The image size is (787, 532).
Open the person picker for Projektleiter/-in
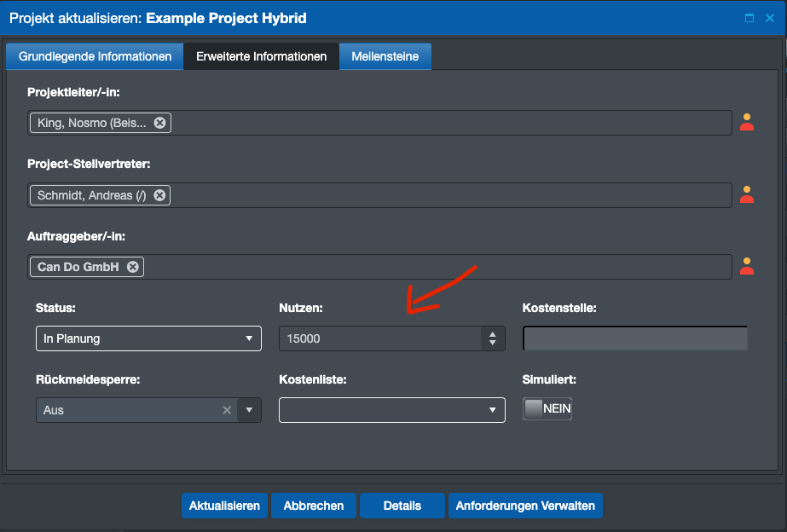pyautogui.click(x=746, y=122)
